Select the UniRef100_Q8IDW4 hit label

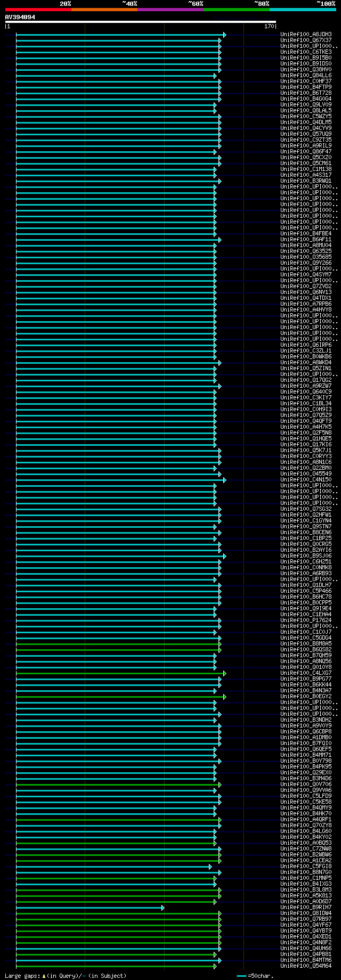coord(306,913)
